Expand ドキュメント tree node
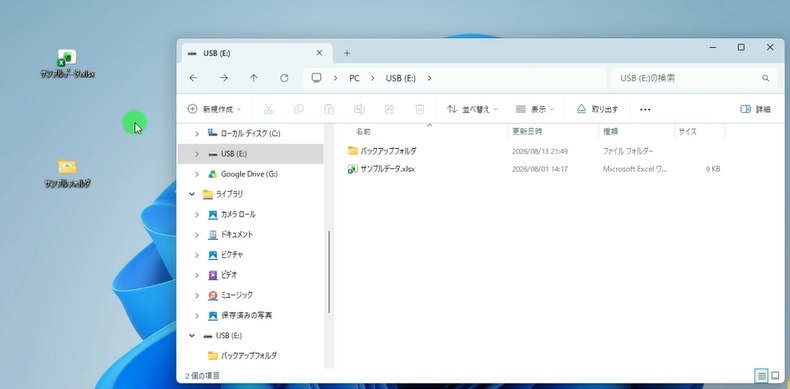Image resolution: width=790 pixels, height=389 pixels. pos(196,234)
